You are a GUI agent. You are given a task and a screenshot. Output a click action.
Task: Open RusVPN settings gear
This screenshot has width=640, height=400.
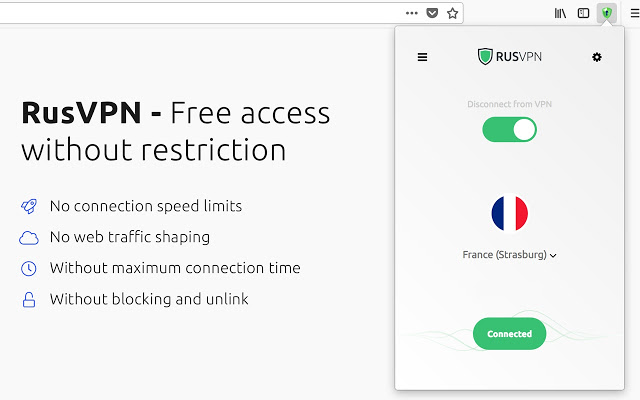[x=597, y=57]
